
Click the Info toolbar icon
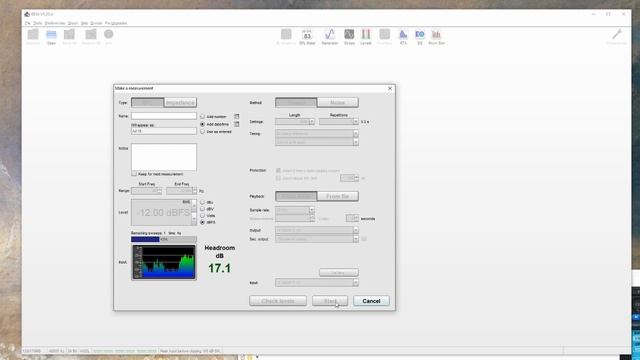click(x=109, y=36)
